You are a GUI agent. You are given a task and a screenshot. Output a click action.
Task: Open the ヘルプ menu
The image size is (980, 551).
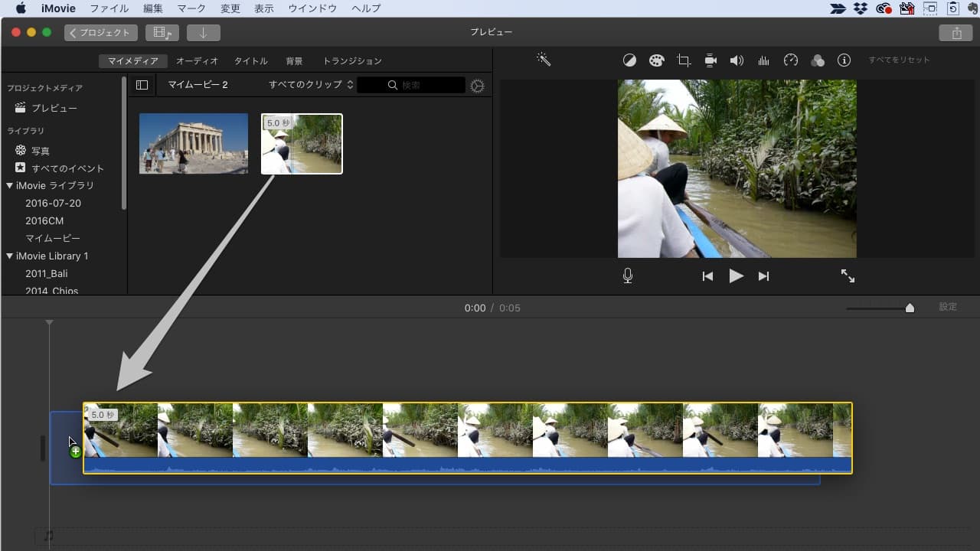click(x=366, y=8)
